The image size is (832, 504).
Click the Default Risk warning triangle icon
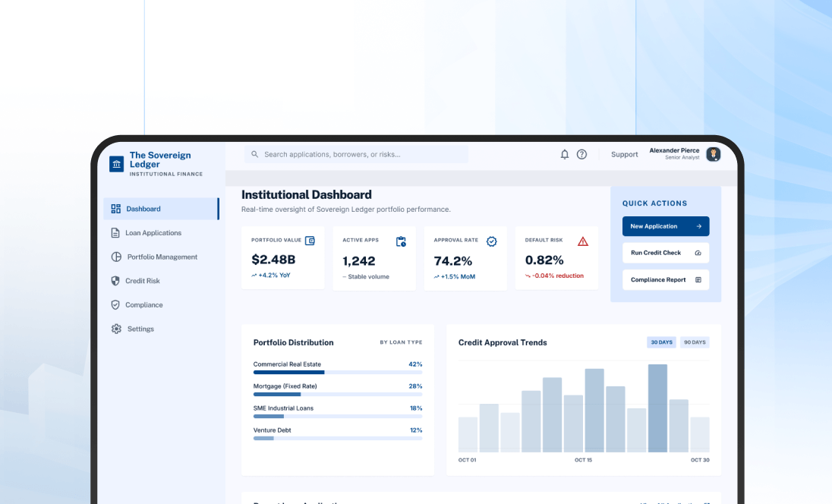(x=583, y=241)
